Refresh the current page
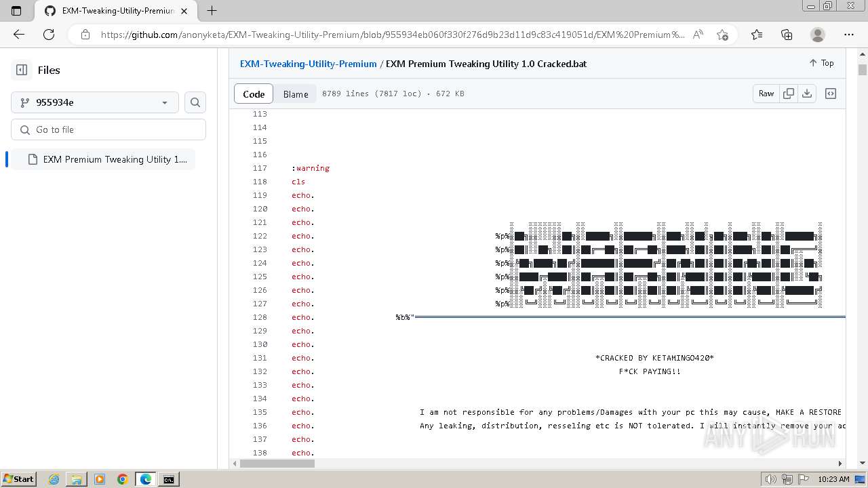Viewport: 868px width, 488px height. (x=49, y=35)
